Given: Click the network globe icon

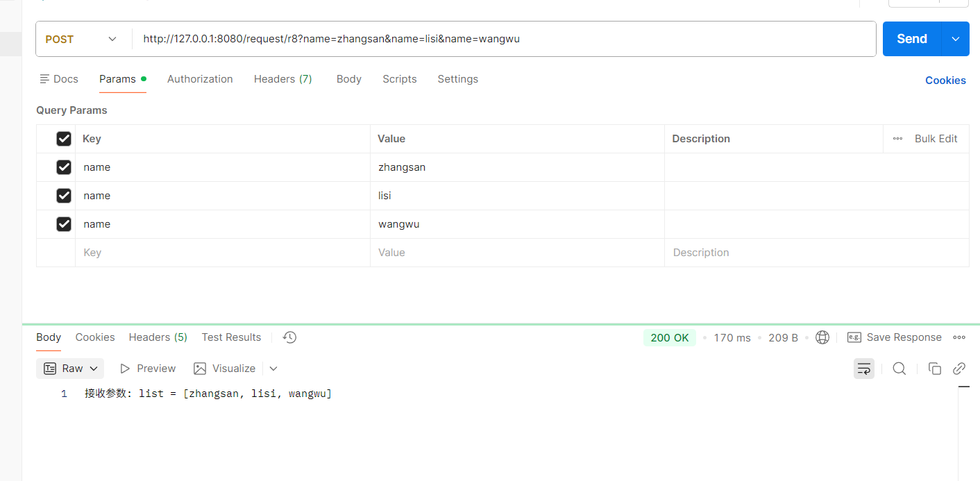Looking at the screenshot, I should coord(822,337).
